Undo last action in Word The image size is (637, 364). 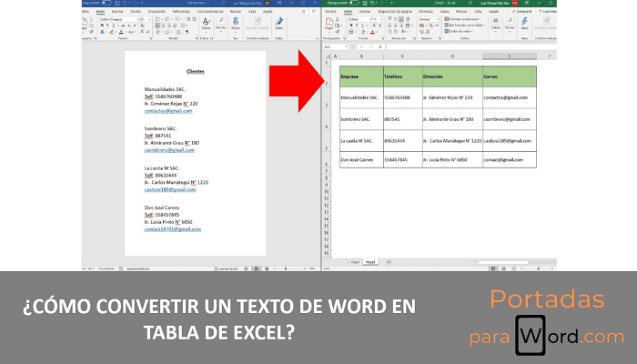pos(126,3)
